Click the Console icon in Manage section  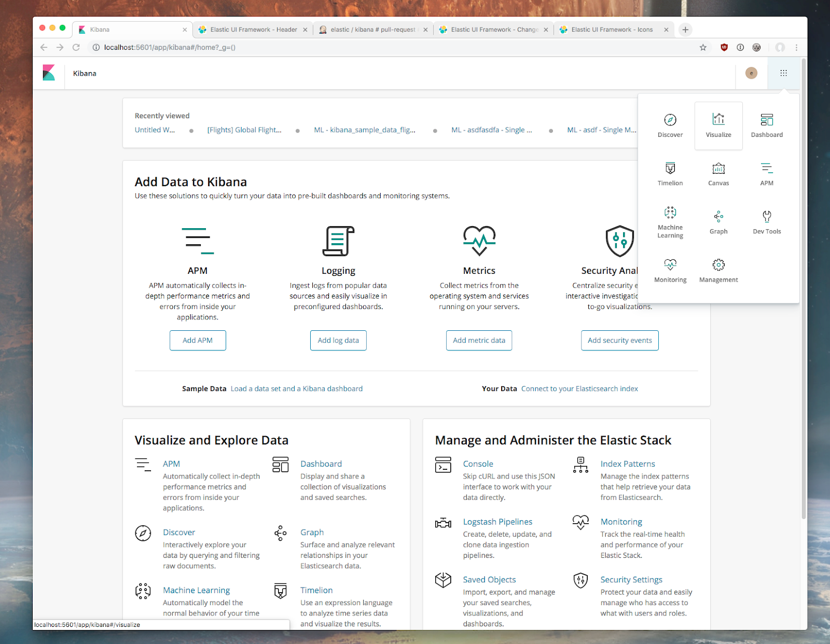[443, 465]
